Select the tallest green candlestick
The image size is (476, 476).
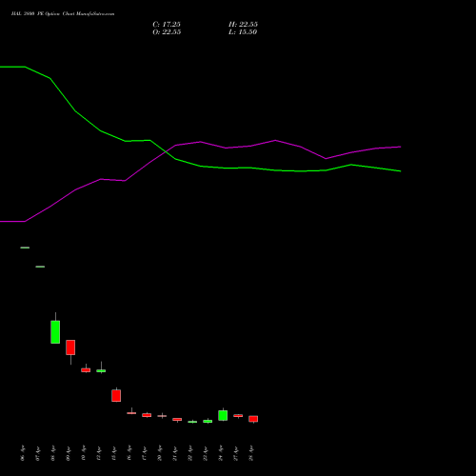pos(55,331)
